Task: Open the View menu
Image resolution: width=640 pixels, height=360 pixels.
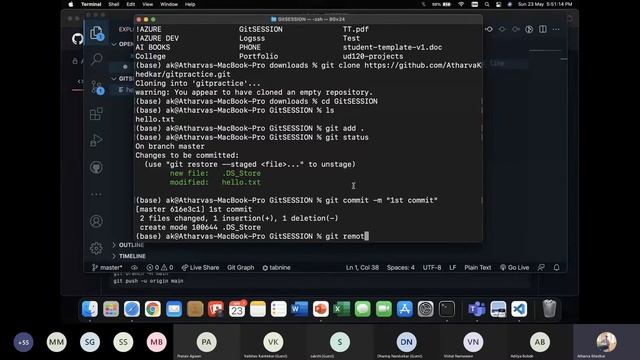Action: click(x=147, y=4)
